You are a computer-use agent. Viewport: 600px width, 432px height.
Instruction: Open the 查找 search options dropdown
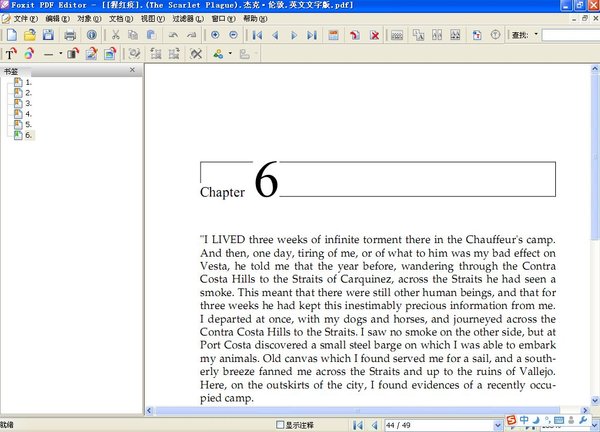coord(536,34)
